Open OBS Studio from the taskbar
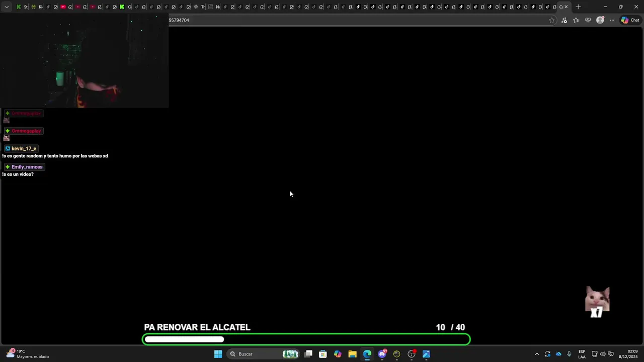Viewport: 644px width, 362px height. [412, 354]
